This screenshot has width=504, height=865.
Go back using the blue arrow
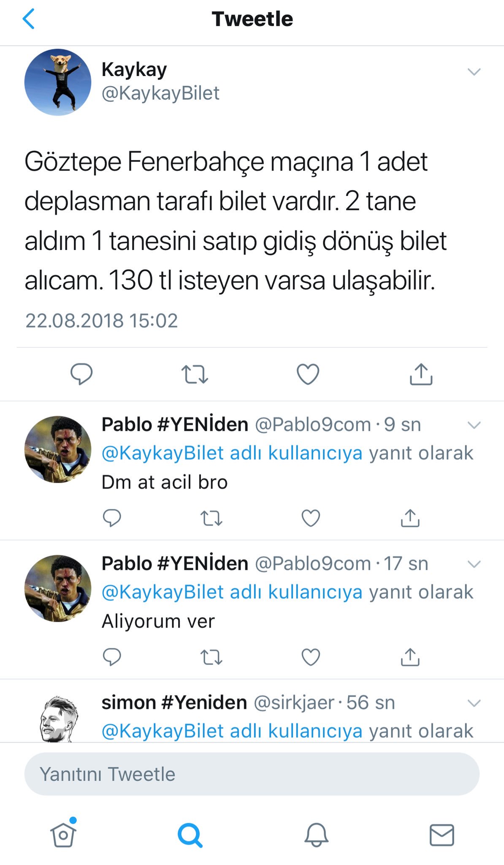[x=28, y=19]
